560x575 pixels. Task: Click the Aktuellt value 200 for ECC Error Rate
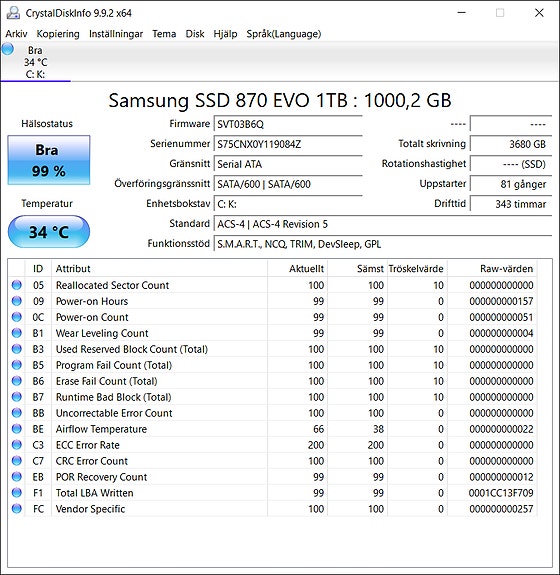[316, 445]
